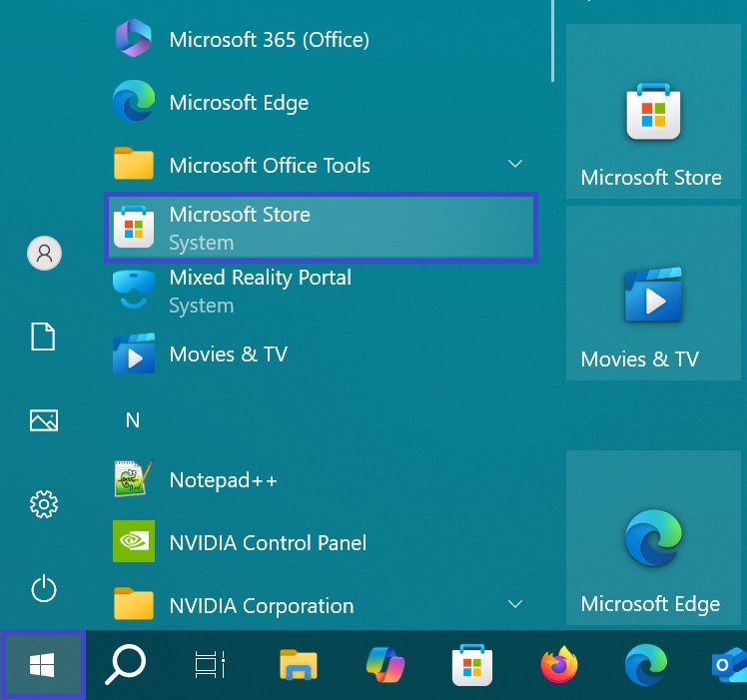Expand Microsoft Office Tools chevron
This screenshot has height=700, width=747.
(515, 164)
